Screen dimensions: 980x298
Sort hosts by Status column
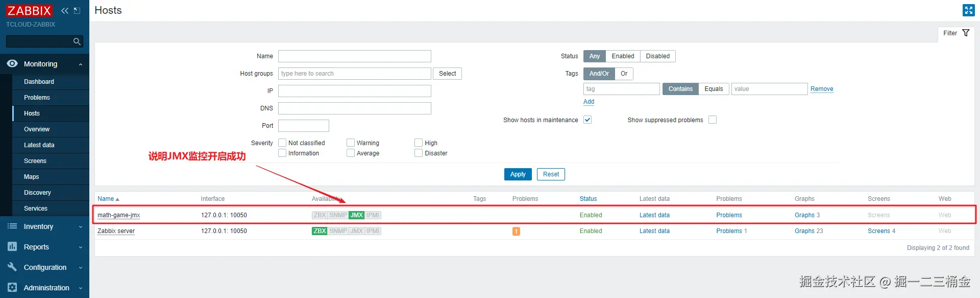click(588, 199)
